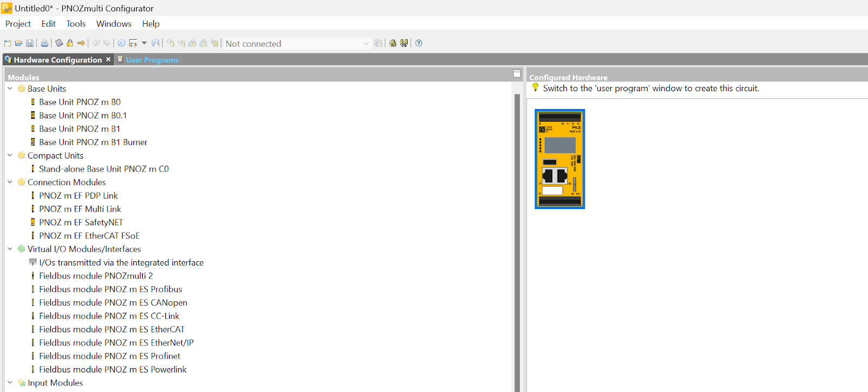Select Fieldbus module PNOZ m ES Profibus

111,289
